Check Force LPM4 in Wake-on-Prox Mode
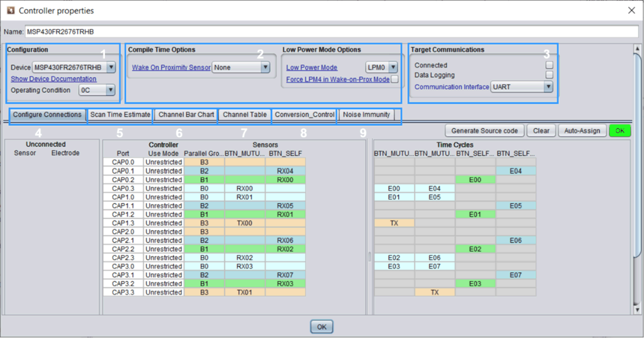644x338 pixels. point(395,79)
